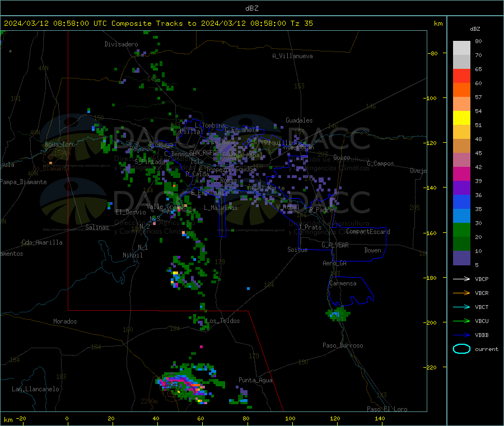Click the cyan VBCT arrow legend icon

[461, 307]
